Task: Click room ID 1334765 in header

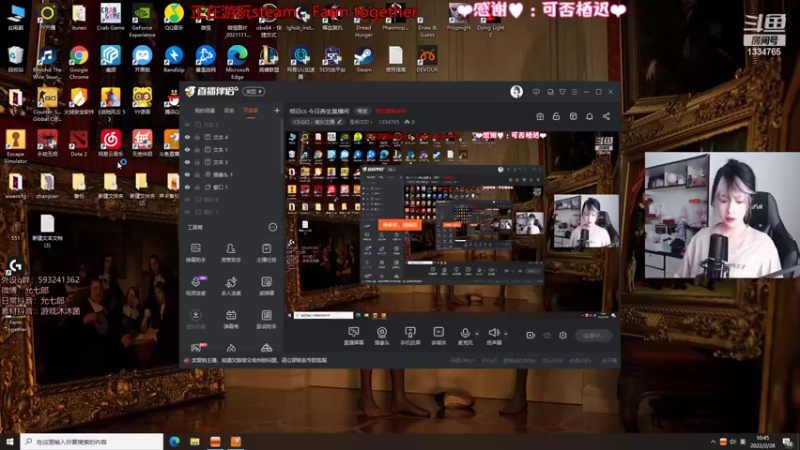Action: click(x=389, y=122)
